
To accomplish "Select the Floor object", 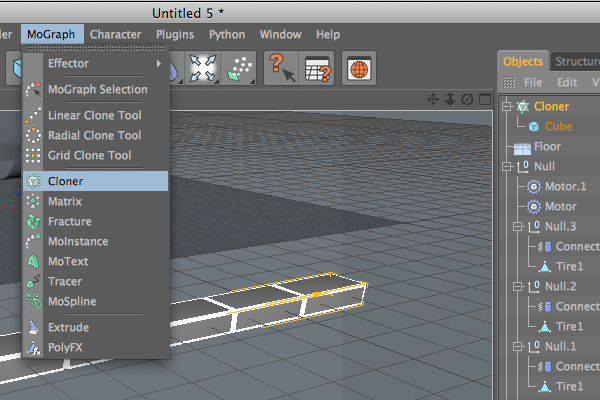I will point(547,147).
